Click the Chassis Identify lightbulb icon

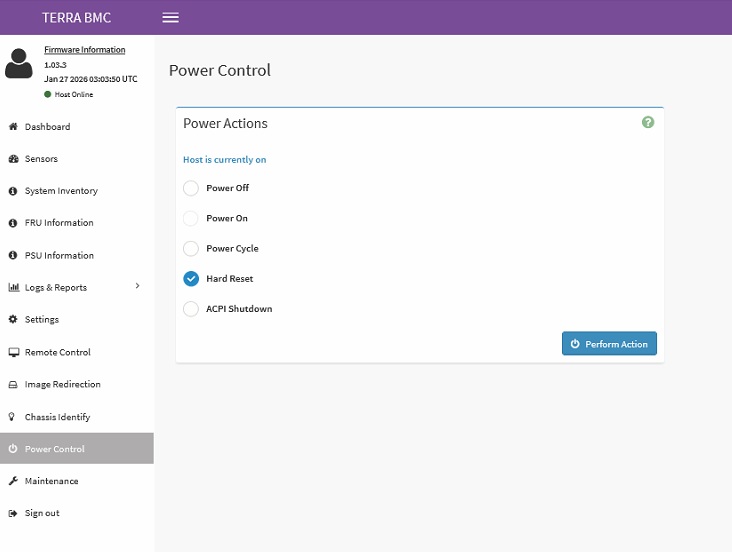coord(12,417)
